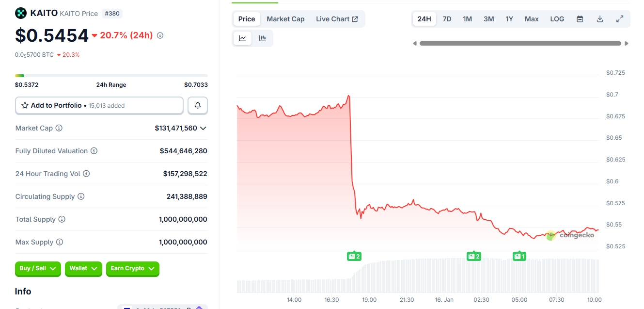Select the line chart icon
644x309 pixels.
coord(242,38)
